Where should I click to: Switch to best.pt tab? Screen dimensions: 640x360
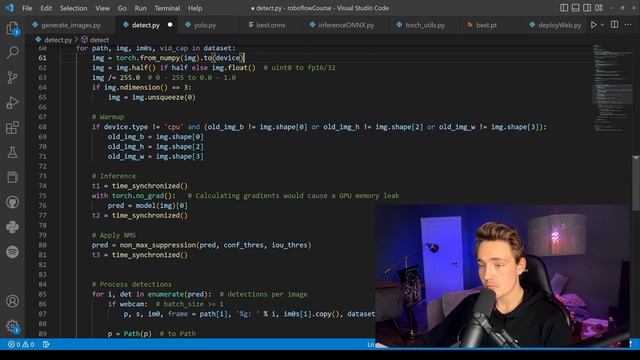486,25
